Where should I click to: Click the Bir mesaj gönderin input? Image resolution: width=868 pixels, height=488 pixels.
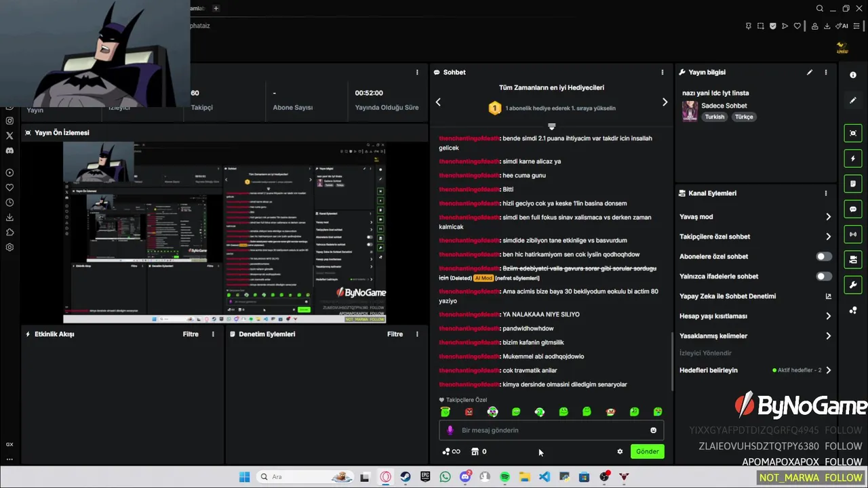click(x=551, y=430)
